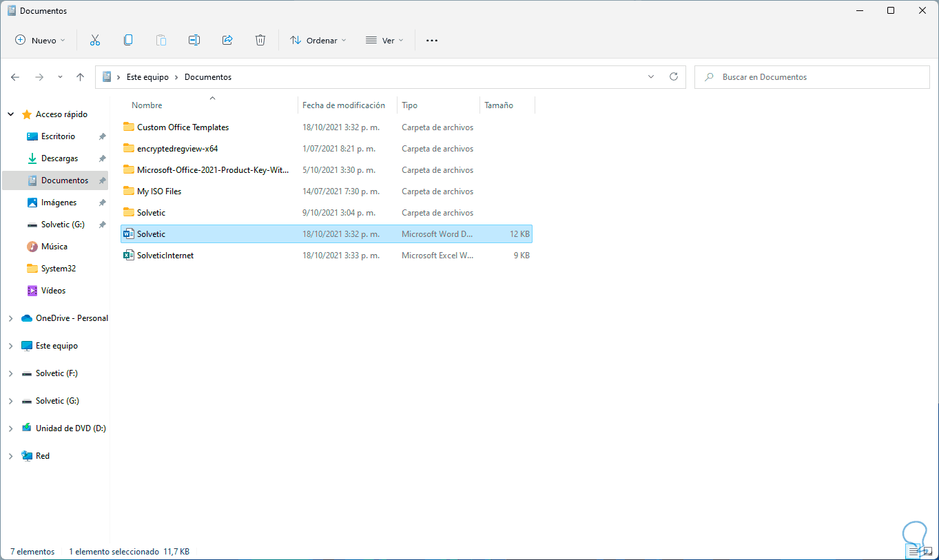The height and width of the screenshot is (560, 939).
Task: Open the Ordenar menu
Action: (x=318, y=41)
